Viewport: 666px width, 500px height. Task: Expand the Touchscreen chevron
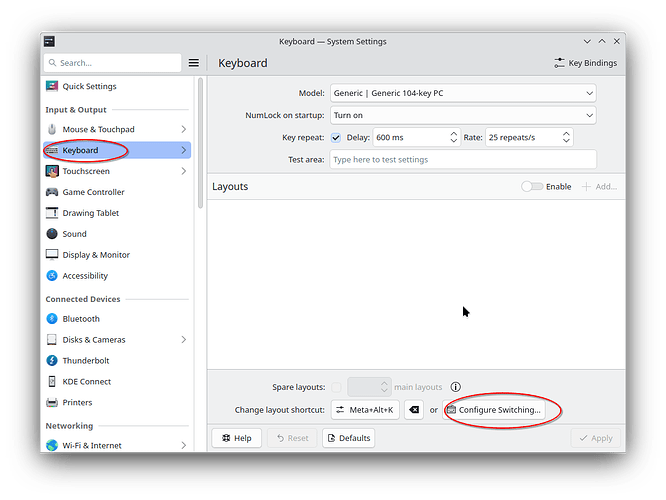coord(183,171)
